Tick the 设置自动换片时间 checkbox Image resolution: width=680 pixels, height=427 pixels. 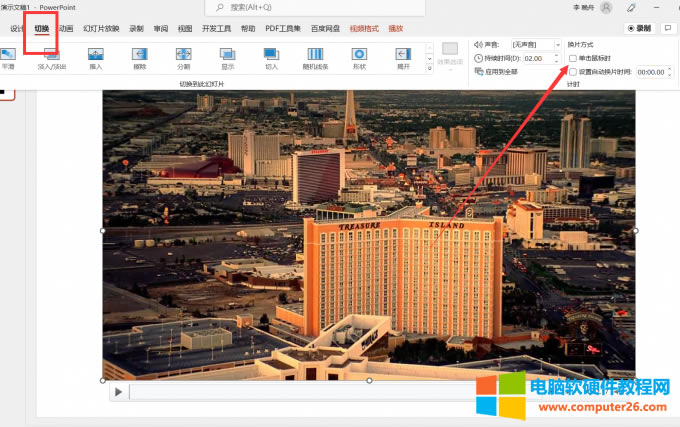[573, 72]
